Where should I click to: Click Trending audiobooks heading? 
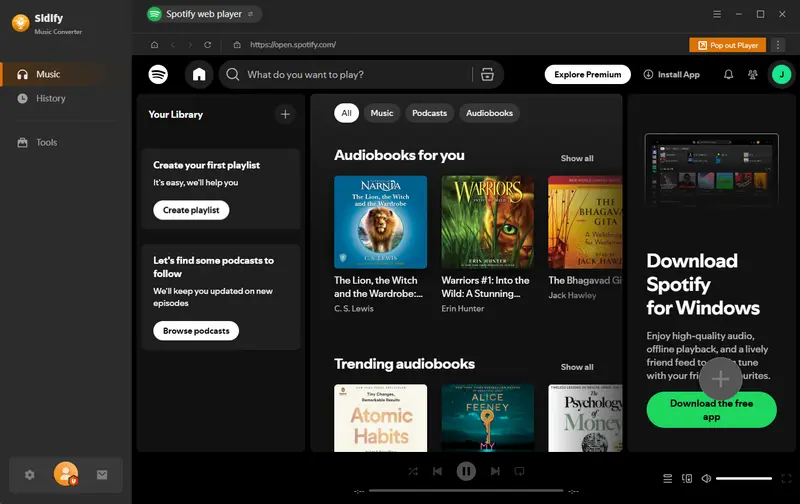click(405, 364)
